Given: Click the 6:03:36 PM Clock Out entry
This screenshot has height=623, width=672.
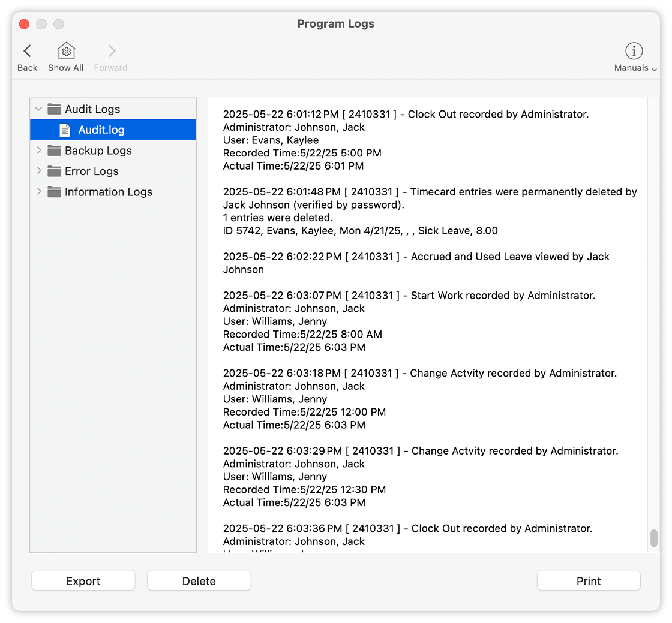Looking at the screenshot, I should tap(407, 528).
